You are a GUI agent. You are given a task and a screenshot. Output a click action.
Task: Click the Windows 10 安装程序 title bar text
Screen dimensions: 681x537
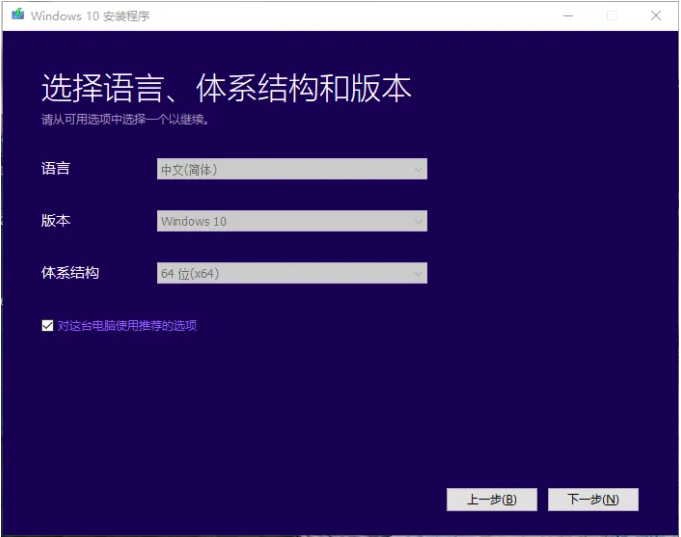point(90,16)
